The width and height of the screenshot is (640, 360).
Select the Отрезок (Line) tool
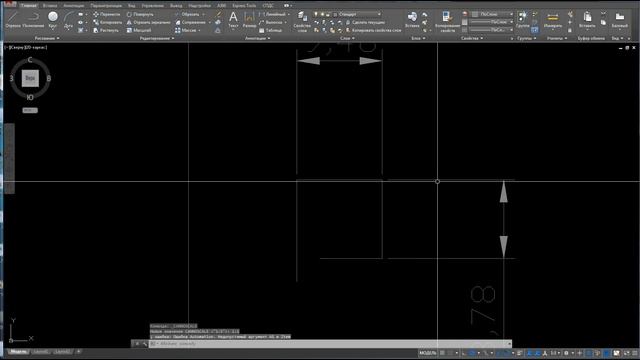click(13, 20)
